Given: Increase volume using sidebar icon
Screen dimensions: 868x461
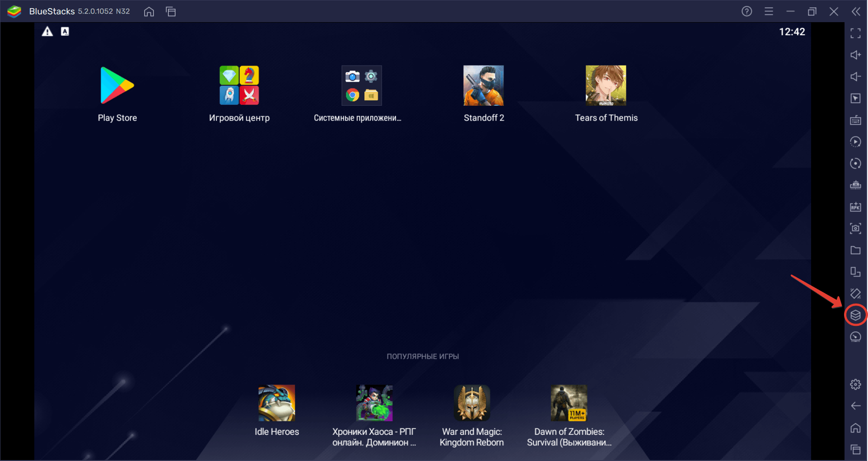Looking at the screenshot, I should [855, 55].
